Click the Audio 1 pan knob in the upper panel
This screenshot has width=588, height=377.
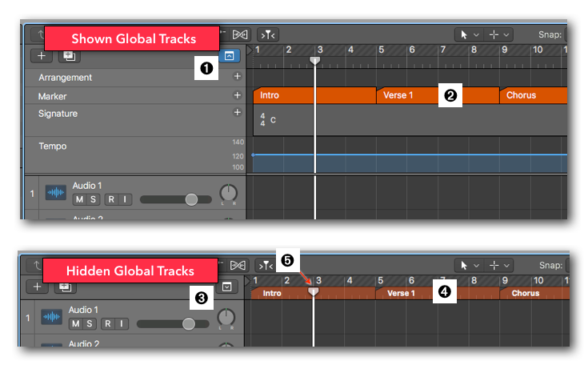229,193
